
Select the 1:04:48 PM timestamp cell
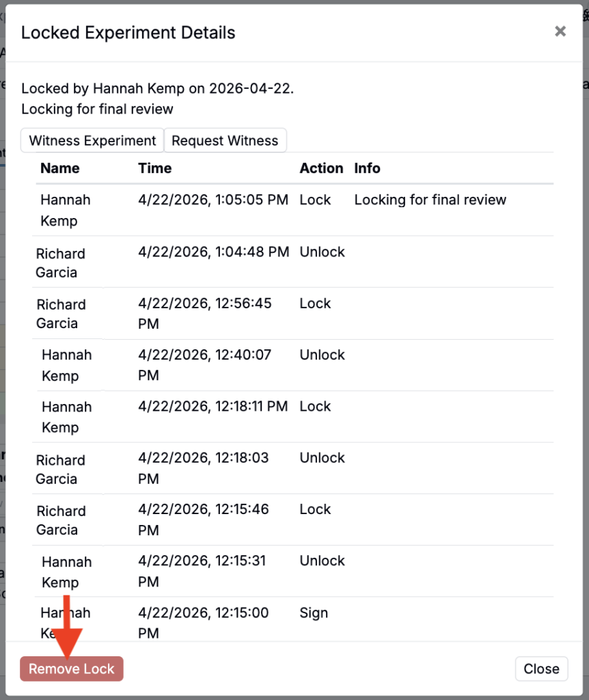point(213,252)
